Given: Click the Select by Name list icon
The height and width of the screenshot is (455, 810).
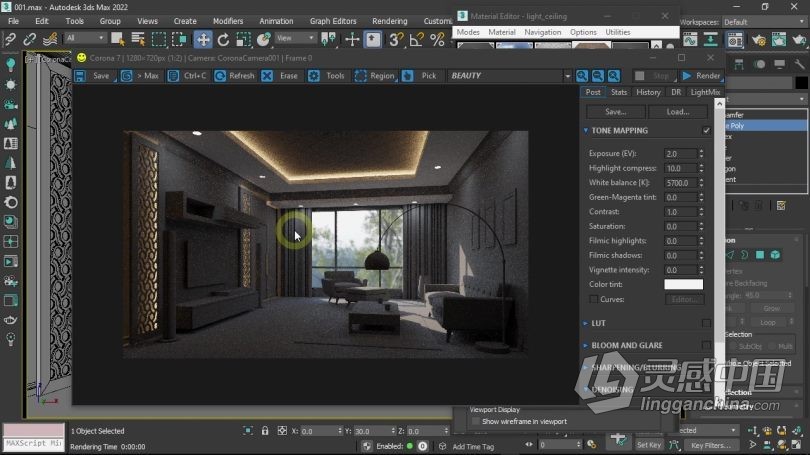Looking at the screenshot, I should coord(138,39).
